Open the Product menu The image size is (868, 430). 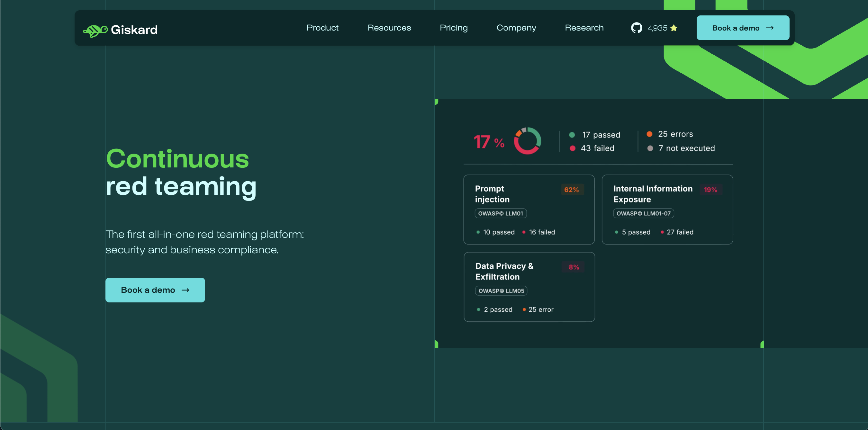[x=322, y=28]
